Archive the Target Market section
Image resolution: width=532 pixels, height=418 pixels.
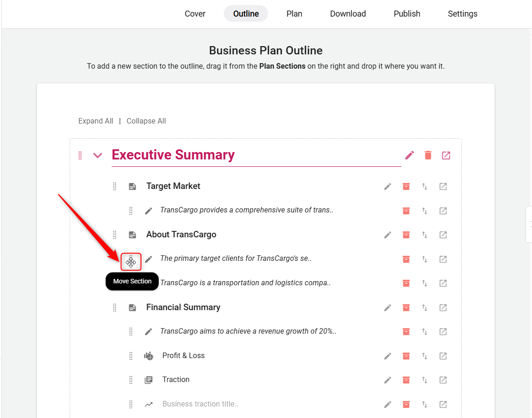tap(406, 187)
